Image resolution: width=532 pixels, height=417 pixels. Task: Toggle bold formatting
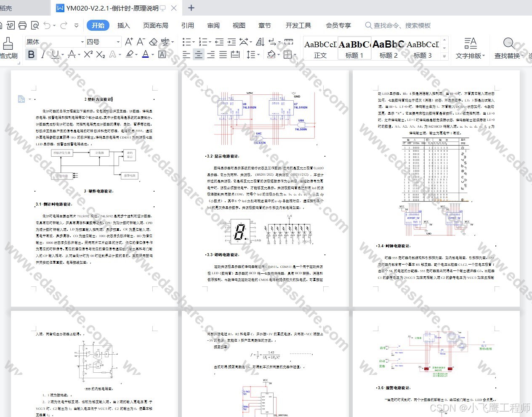(31, 54)
